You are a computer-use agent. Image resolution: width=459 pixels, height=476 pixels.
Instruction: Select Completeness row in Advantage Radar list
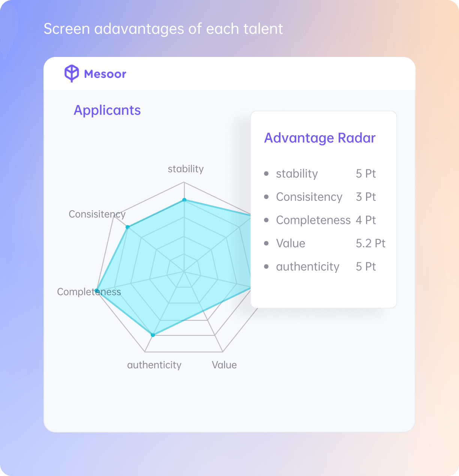click(320, 220)
